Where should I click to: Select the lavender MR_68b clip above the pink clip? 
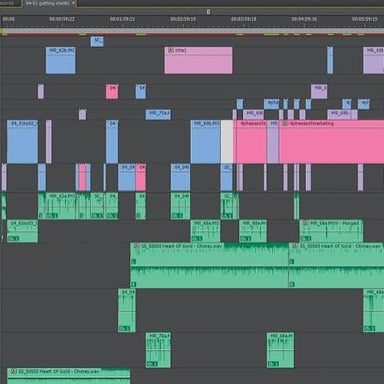(x=342, y=114)
